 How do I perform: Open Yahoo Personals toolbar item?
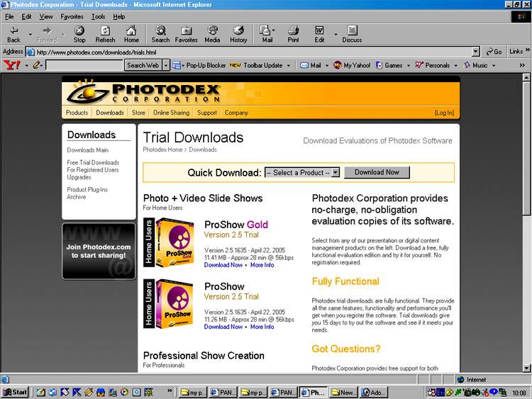click(433, 65)
